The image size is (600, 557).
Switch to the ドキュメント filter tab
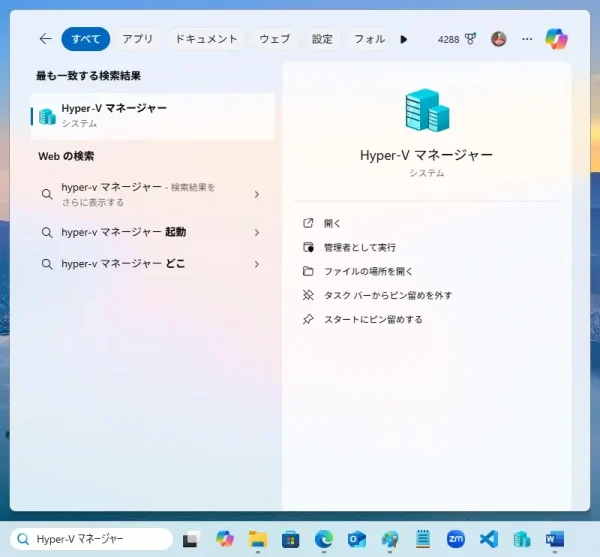click(x=206, y=39)
